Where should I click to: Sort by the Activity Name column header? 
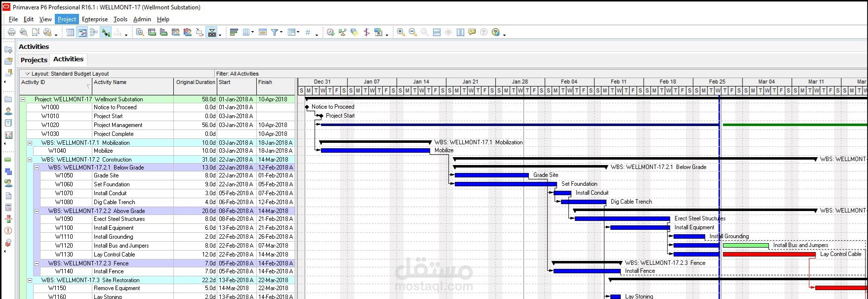133,86
